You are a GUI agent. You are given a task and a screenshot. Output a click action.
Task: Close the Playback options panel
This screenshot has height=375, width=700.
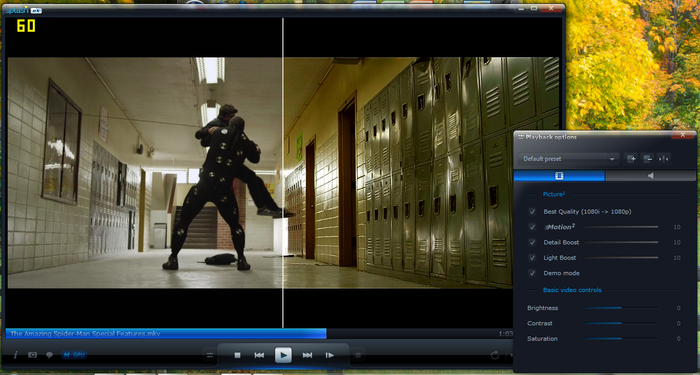click(x=683, y=134)
